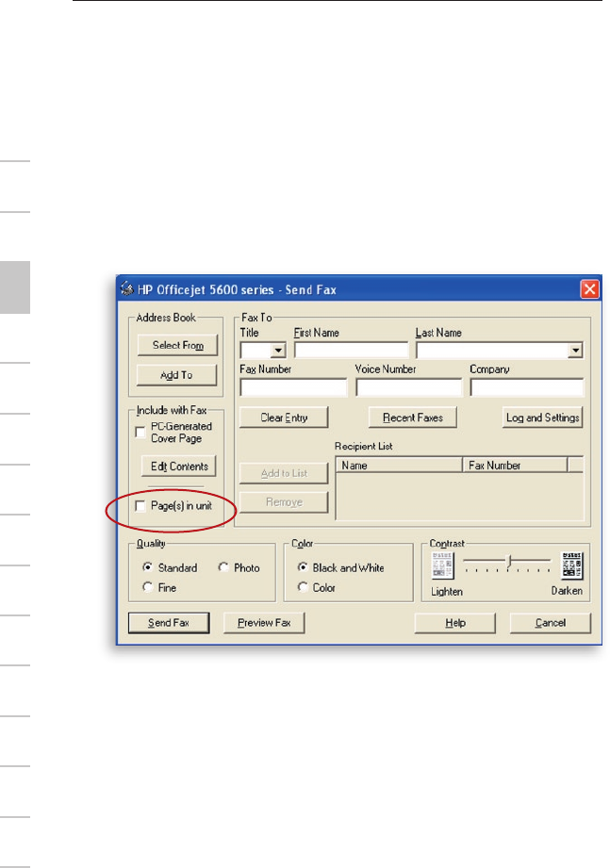Close the Send Fax dialog
The image size is (610, 868).
point(589,289)
